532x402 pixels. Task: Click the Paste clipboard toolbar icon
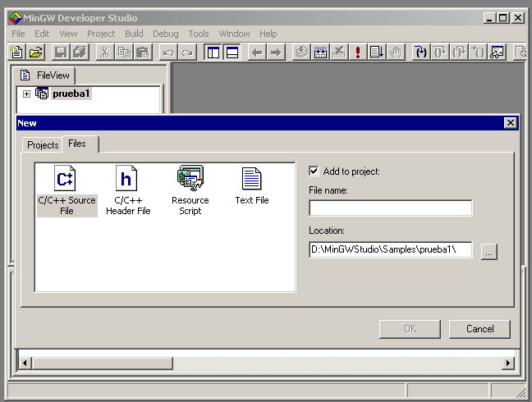coord(143,53)
